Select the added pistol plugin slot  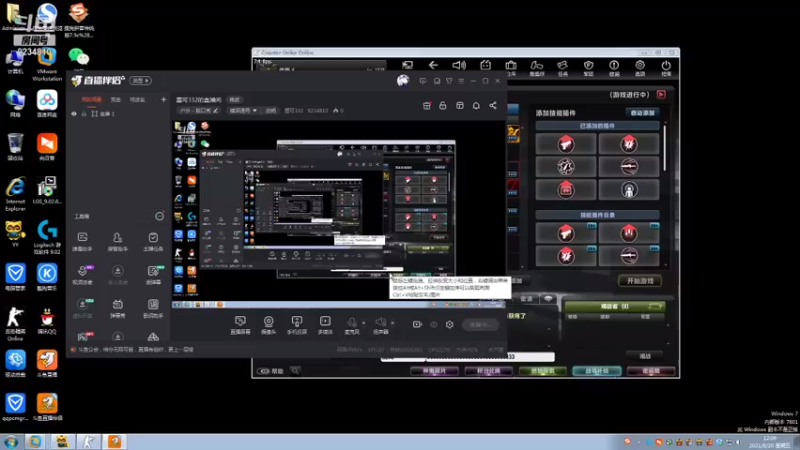point(566,144)
